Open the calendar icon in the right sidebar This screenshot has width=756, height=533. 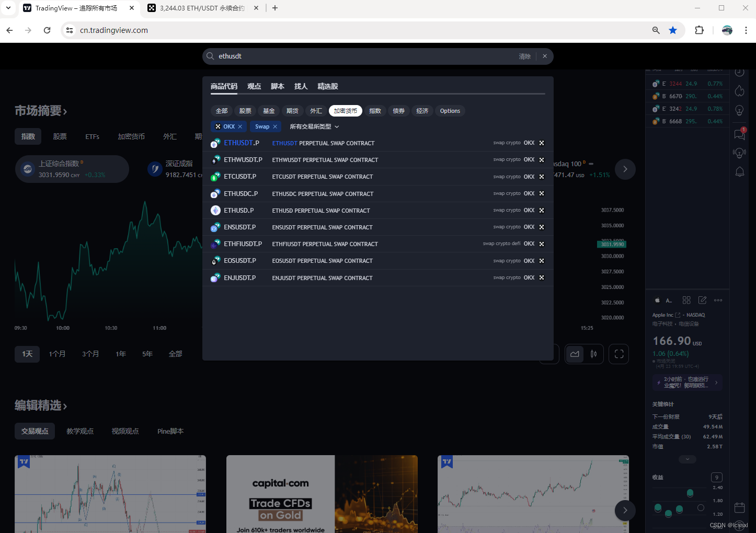coord(739,507)
